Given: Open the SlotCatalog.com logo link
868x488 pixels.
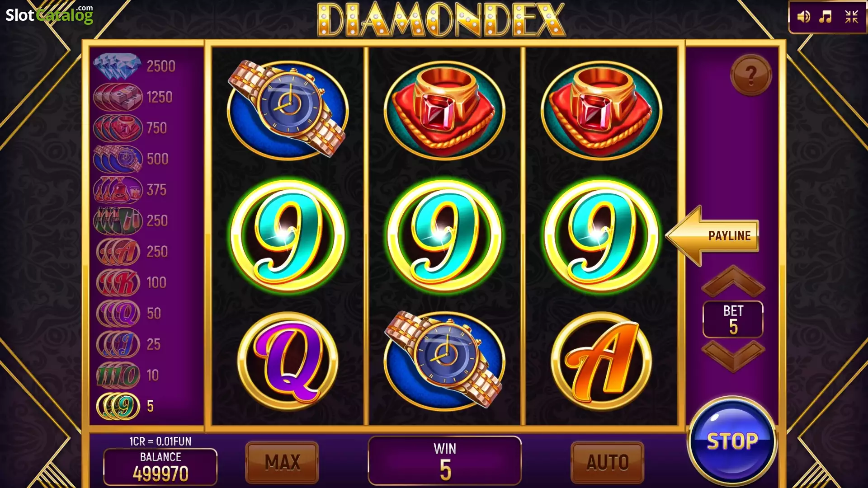Looking at the screenshot, I should coord(49,14).
